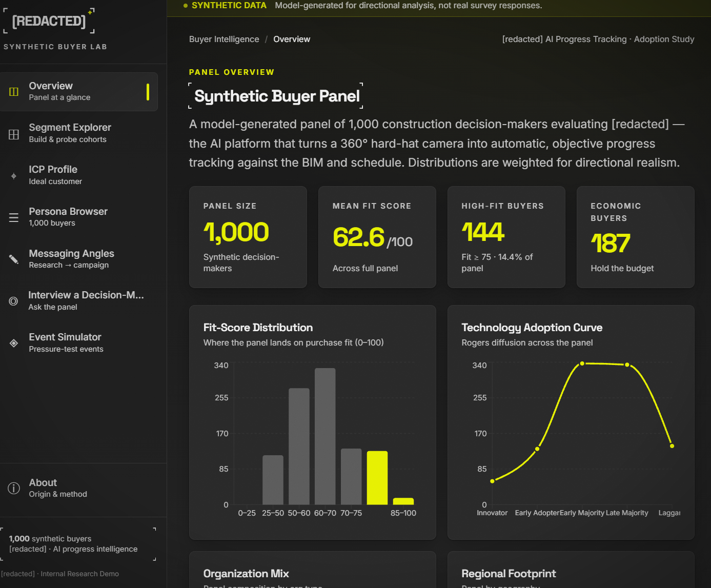
Task: Click the PANEL OVERVIEW section label
Action: (232, 72)
